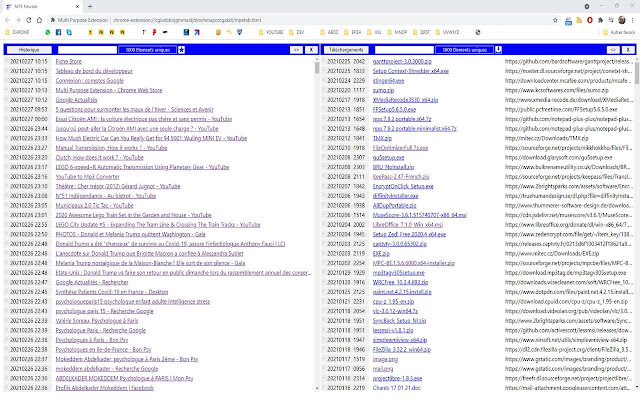Click 1000 Éléments uniques in Historique panel
640x400 pixels.
coord(147,50)
